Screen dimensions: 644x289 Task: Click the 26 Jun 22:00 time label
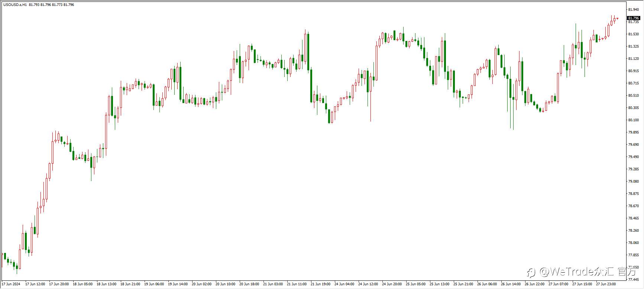(535, 284)
